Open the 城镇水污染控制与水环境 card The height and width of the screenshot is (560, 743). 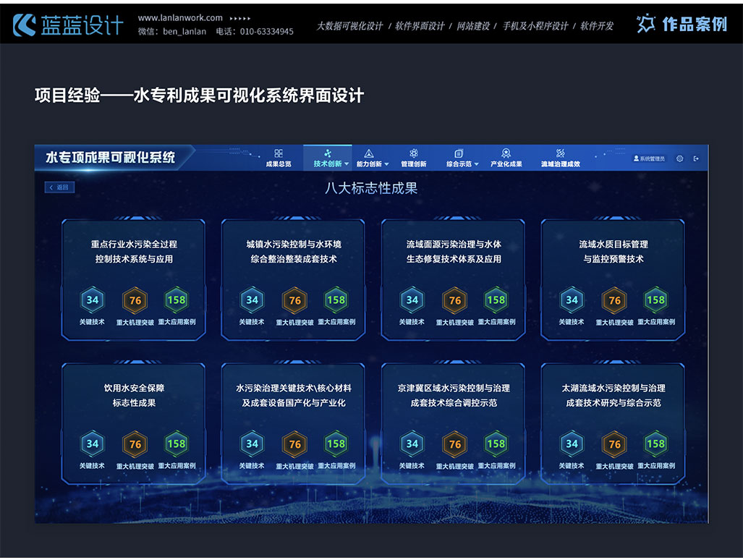[x=293, y=252]
